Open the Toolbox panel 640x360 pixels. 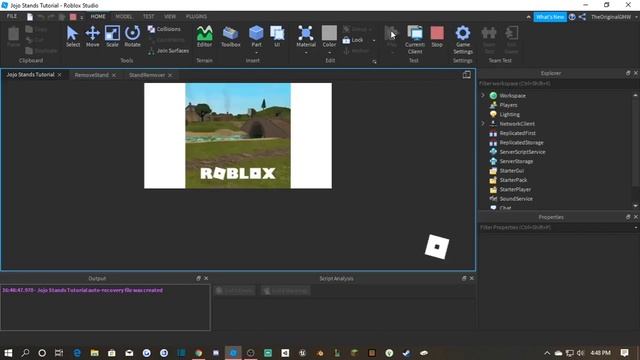(231, 36)
